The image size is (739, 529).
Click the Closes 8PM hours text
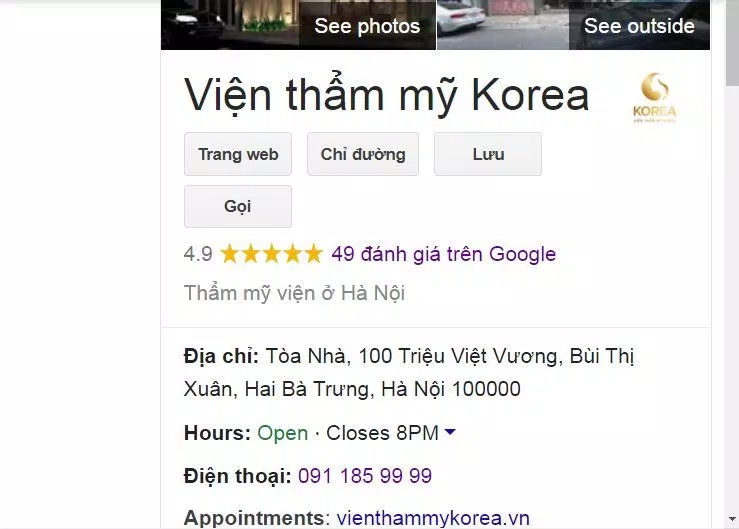[x=382, y=433]
